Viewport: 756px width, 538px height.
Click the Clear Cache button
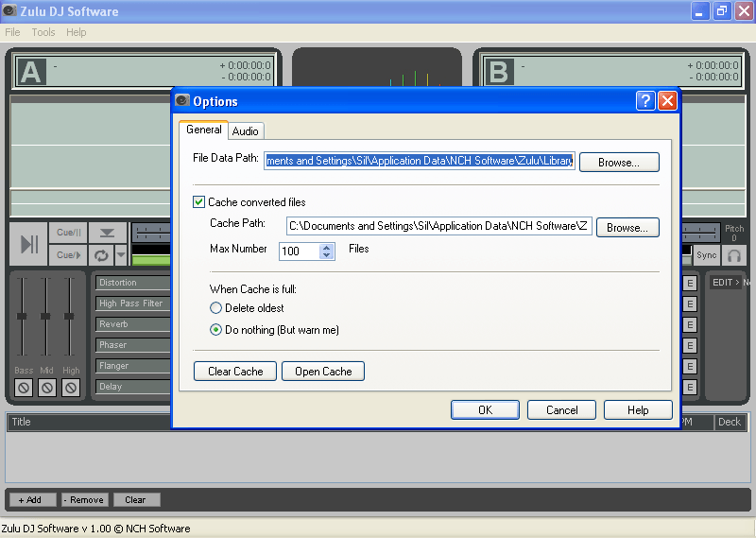tap(235, 372)
